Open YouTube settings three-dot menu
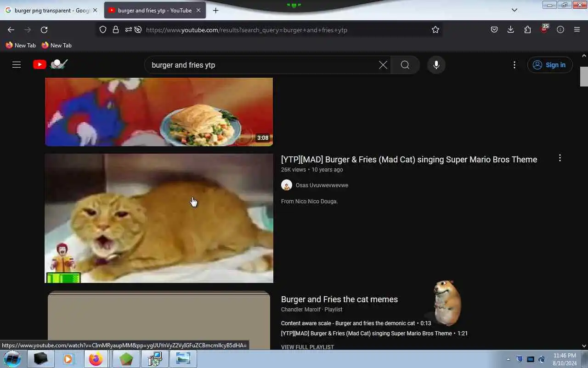 tap(514, 65)
